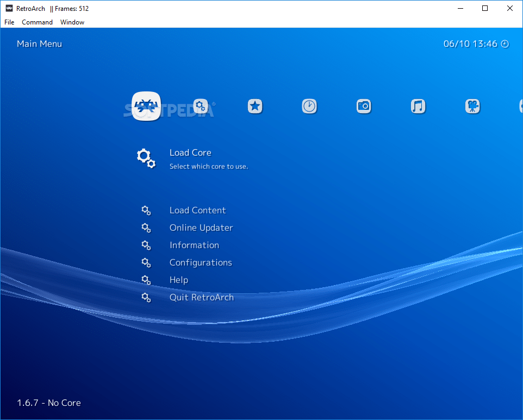Open the Favorites star tab icon
The image size is (523, 420).
[x=255, y=107]
